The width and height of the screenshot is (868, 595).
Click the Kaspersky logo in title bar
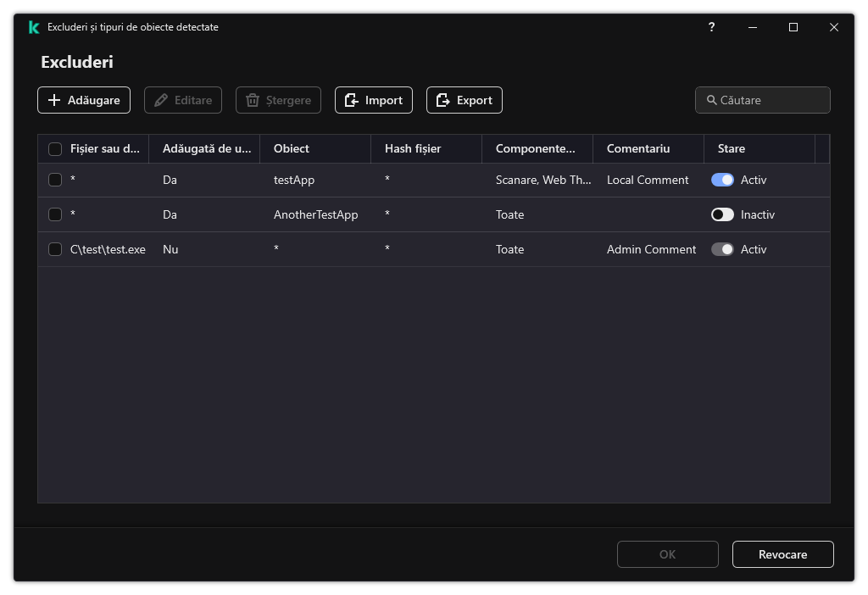click(x=34, y=27)
